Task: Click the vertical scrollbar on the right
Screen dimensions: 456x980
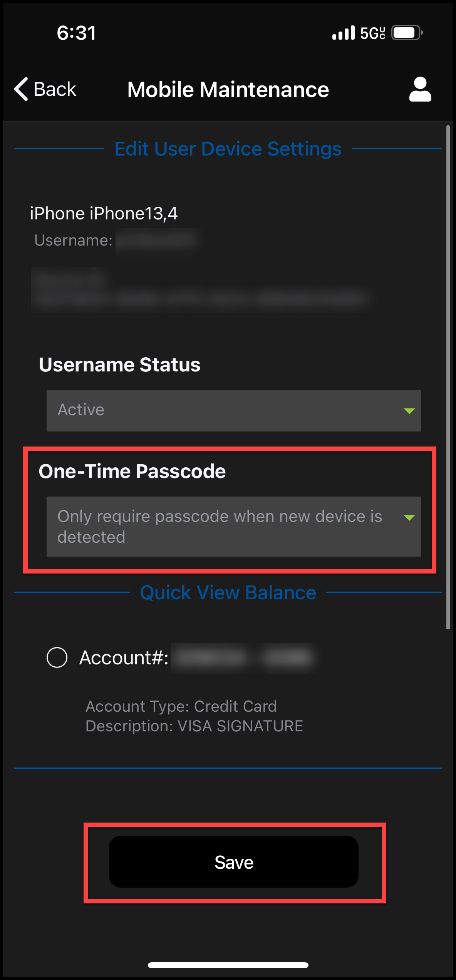Action: click(x=448, y=377)
